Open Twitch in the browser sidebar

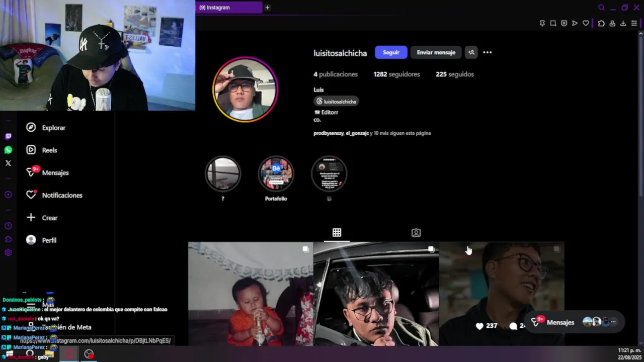tap(8, 136)
